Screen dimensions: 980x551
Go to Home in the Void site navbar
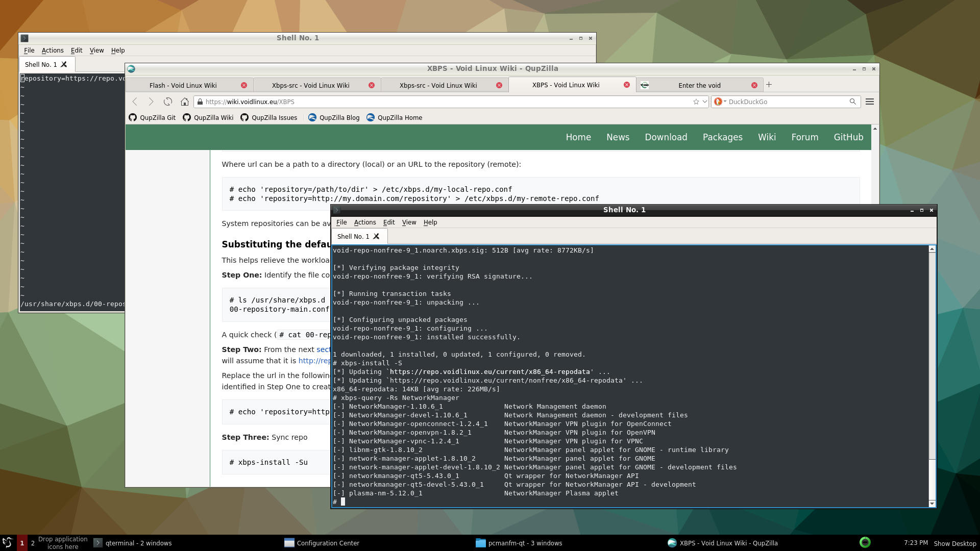[x=578, y=137]
